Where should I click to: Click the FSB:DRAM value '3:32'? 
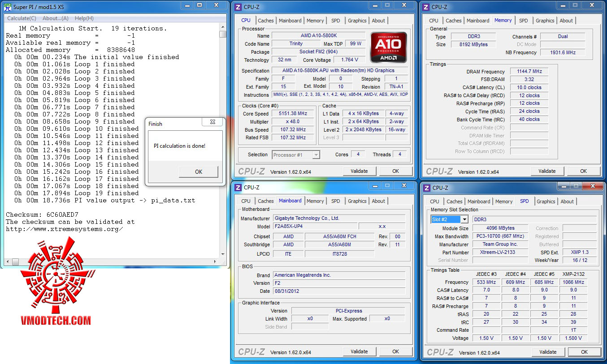[529, 80]
